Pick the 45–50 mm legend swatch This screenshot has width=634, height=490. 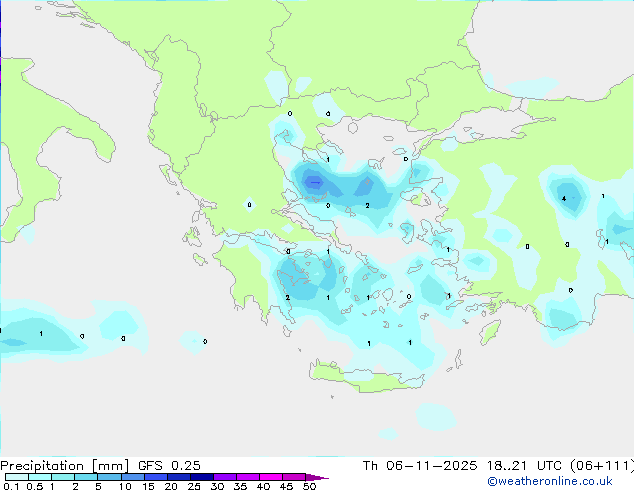tap(294, 477)
